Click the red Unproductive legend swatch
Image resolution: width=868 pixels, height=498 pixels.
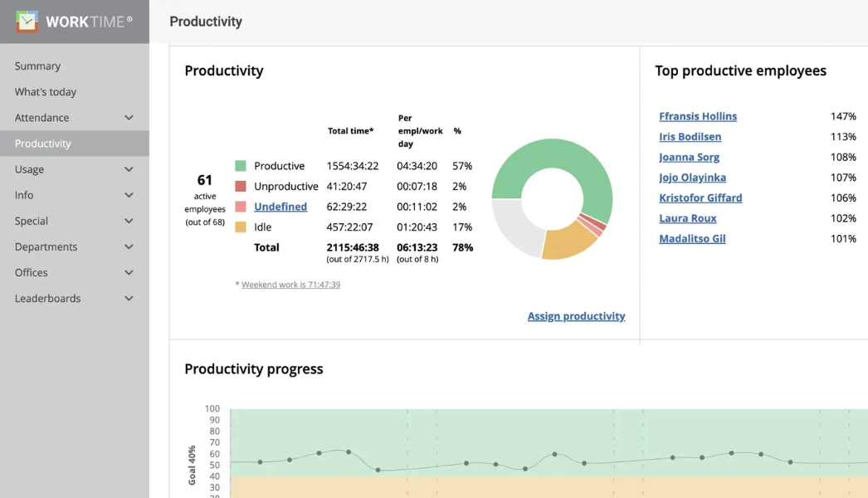tap(241, 187)
